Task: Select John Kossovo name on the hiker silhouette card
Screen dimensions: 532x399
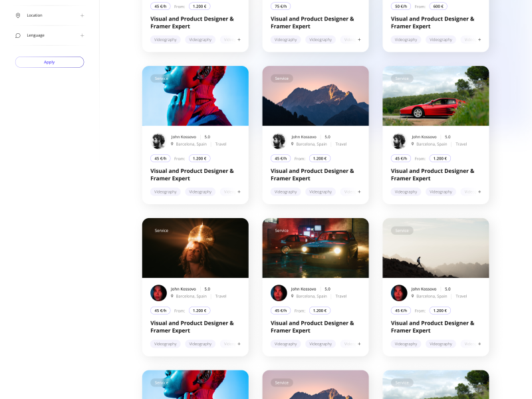Action: 424,289
